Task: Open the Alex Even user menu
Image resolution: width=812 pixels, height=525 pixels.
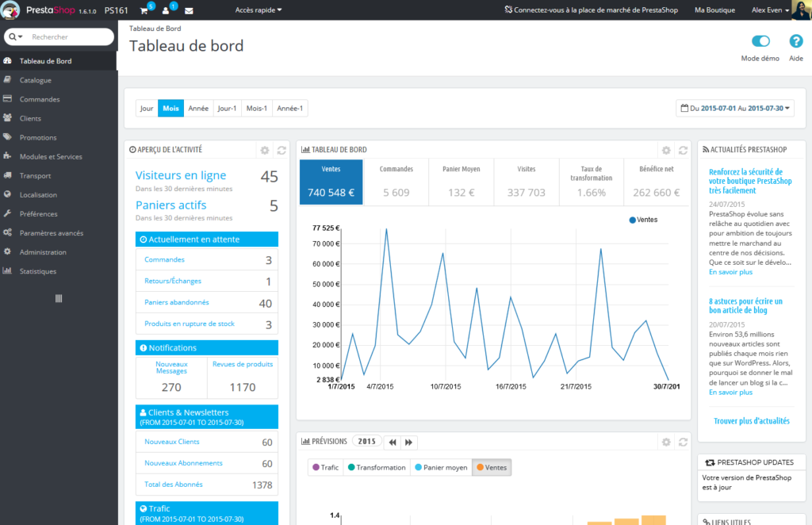Action: click(770, 10)
